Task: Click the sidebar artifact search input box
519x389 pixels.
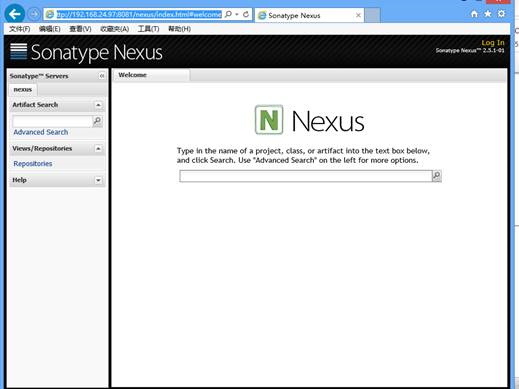Action: [x=52, y=121]
